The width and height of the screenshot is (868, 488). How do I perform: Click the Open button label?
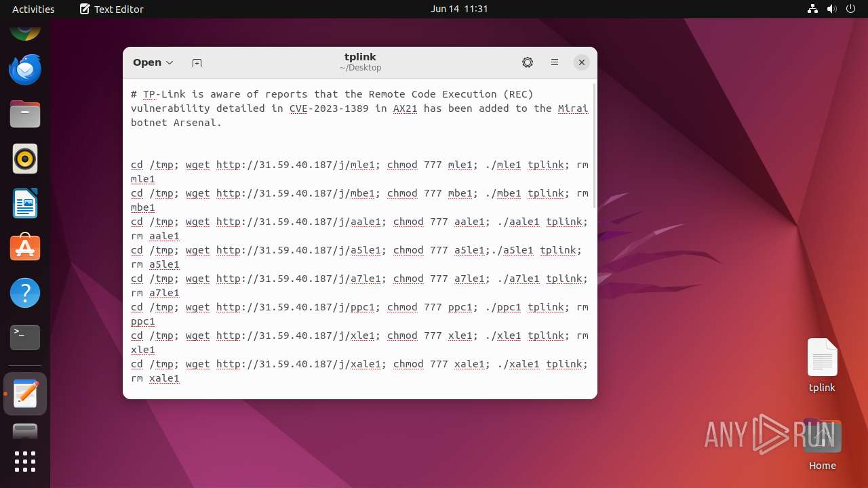click(147, 62)
